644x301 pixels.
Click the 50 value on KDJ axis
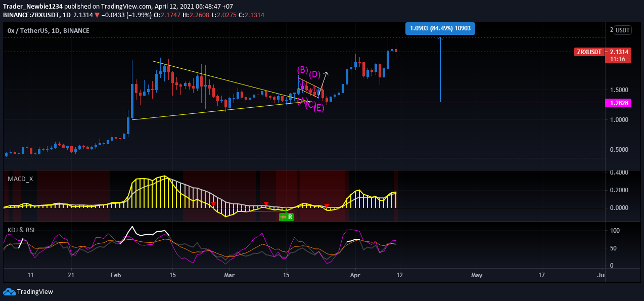(x=614, y=248)
